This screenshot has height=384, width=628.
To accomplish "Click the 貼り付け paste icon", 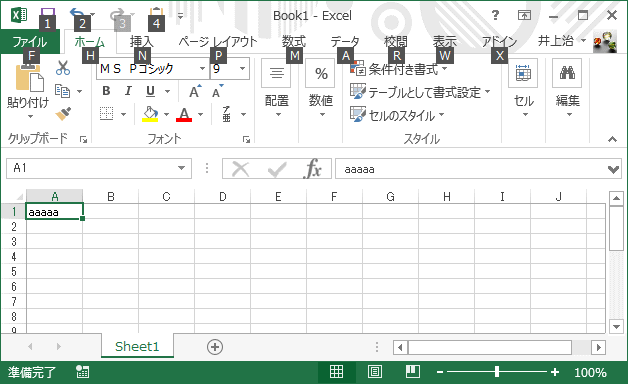I will (x=29, y=78).
